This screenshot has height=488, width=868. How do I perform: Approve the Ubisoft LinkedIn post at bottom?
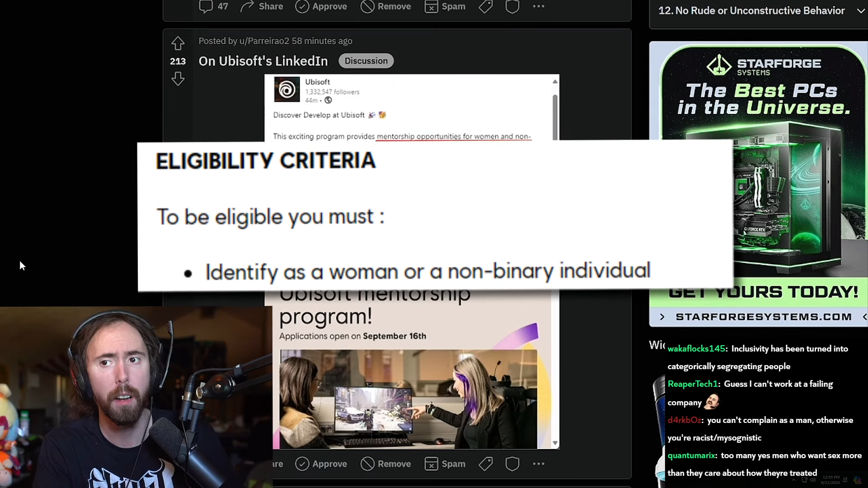[x=321, y=464]
